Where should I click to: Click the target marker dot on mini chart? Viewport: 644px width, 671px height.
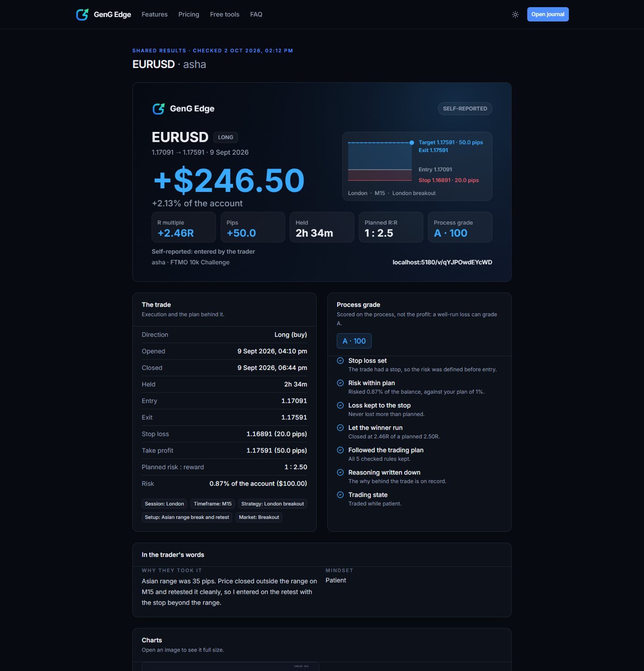(411, 143)
